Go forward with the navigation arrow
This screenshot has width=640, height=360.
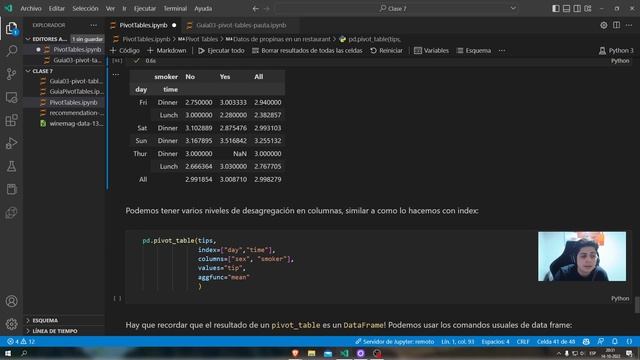(267, 9)
